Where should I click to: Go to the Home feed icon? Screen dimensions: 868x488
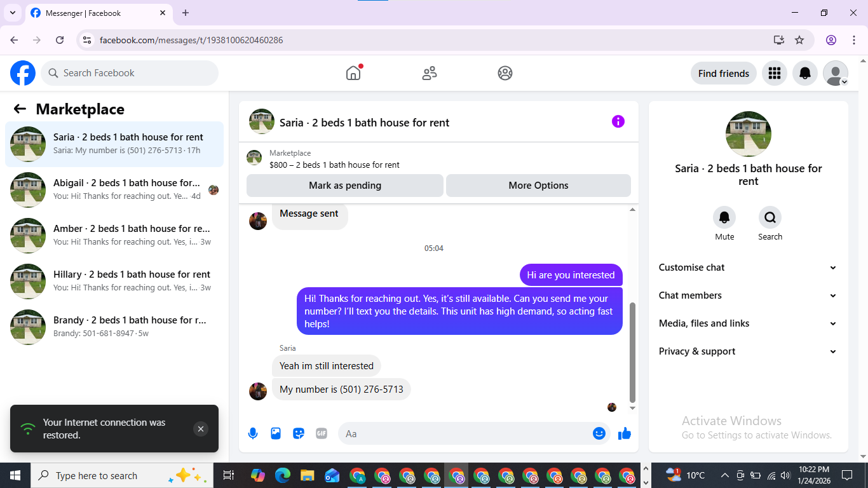[353, 73]
